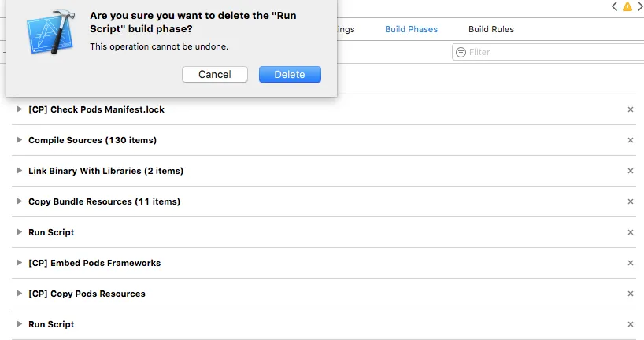
Task: Click the yellow warning triangle icon
Action: [627, 6]
